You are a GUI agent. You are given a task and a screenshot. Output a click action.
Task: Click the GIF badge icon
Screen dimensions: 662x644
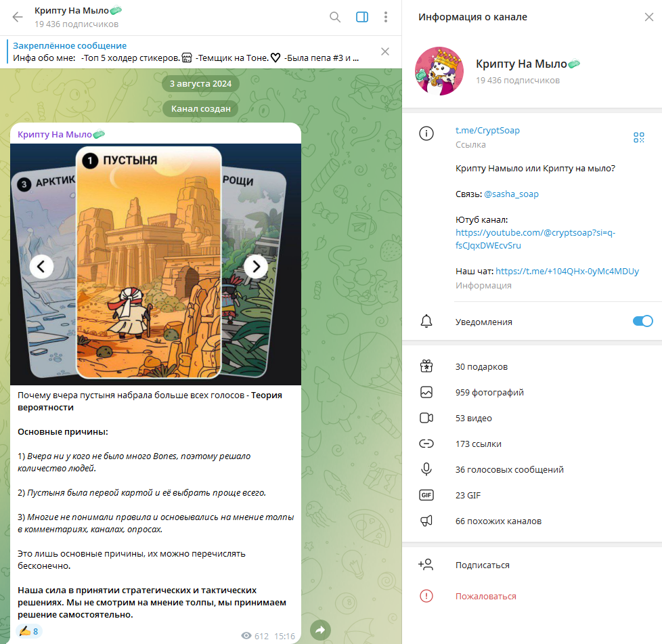[426, 495]
